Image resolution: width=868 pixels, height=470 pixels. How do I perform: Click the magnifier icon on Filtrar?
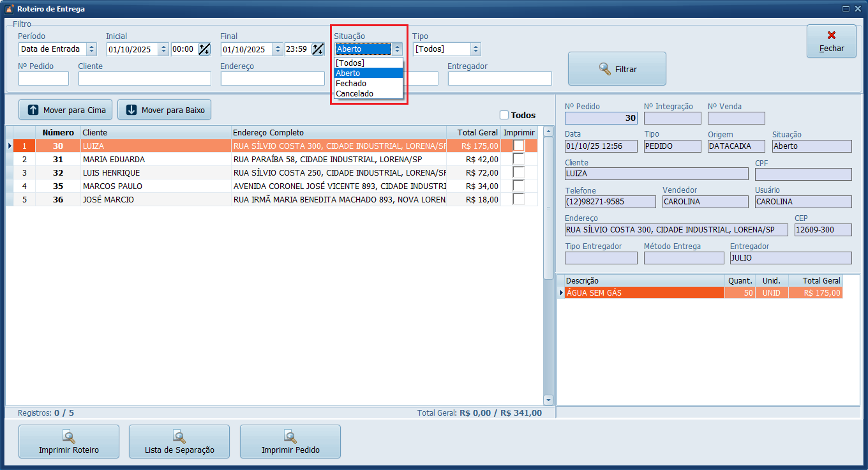point(605,69)
